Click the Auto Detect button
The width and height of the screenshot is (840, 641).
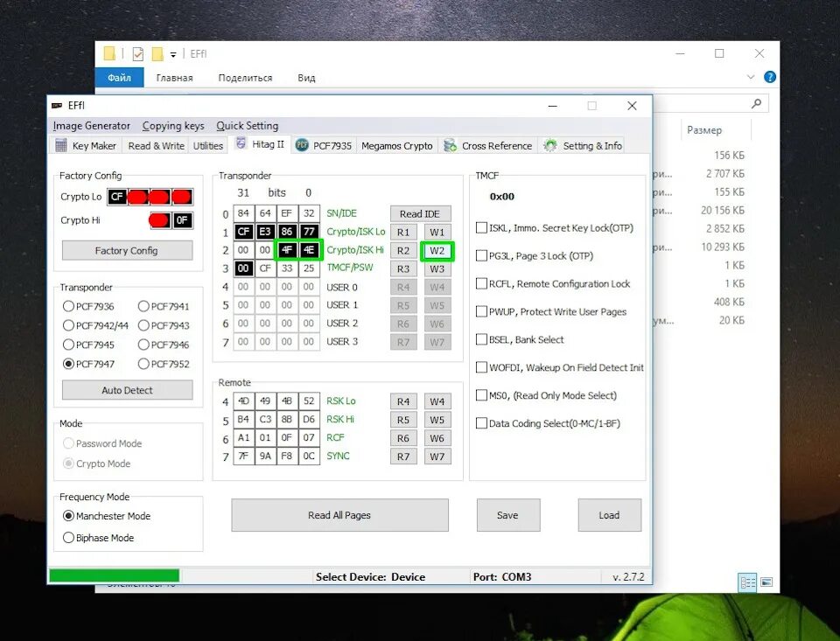click(x=127, y=390)
